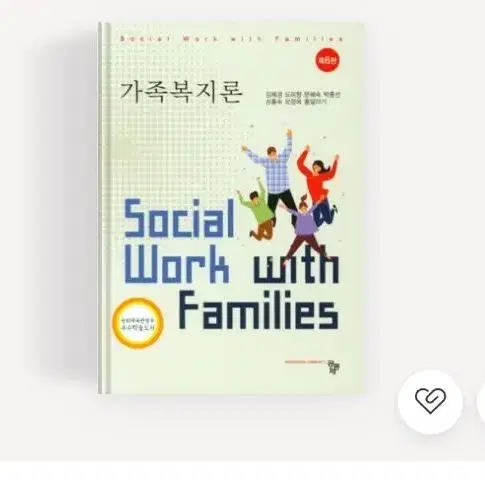The image size is (485, 485).
Task: Click the white strip below the product image
Action: click(242, 474)
